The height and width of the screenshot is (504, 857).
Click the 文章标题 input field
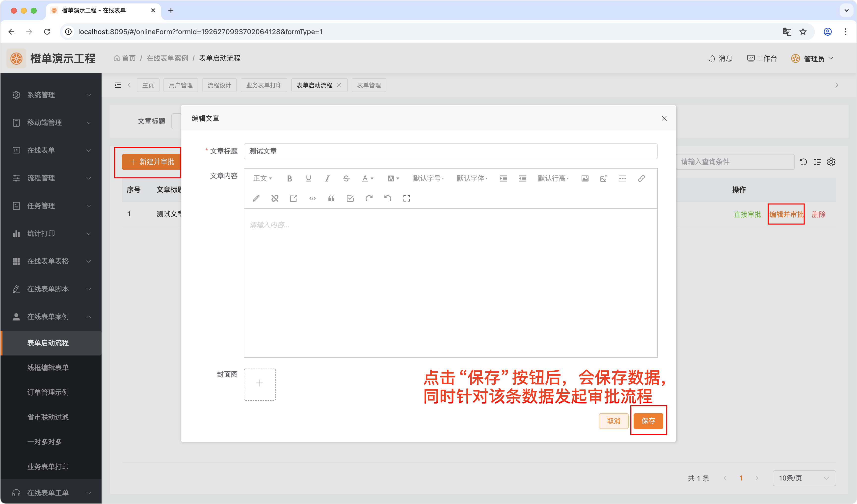[450, 151]
